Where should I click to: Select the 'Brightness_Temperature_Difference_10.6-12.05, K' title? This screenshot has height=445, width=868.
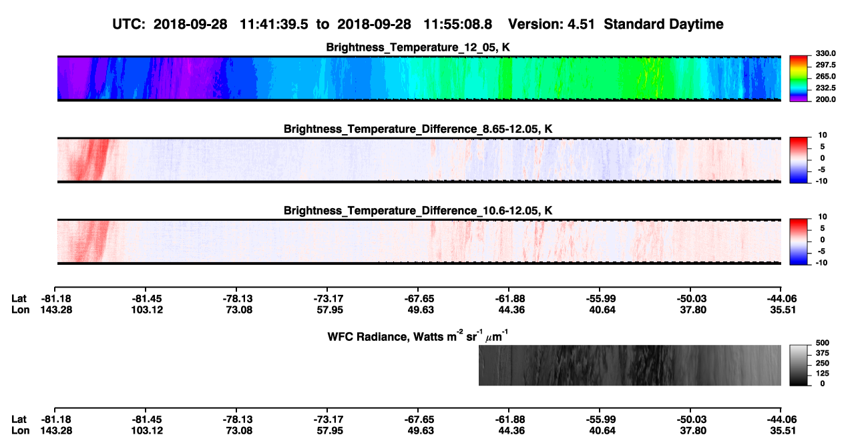[419, 211]
